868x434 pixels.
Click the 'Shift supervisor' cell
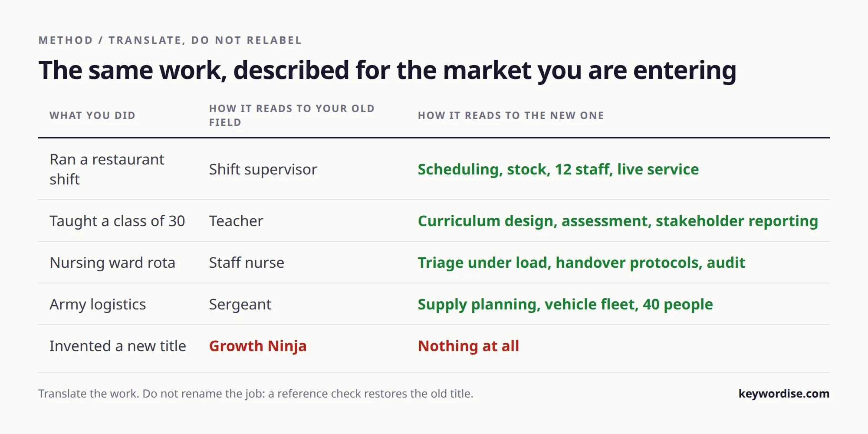click(x=263, y=169)
